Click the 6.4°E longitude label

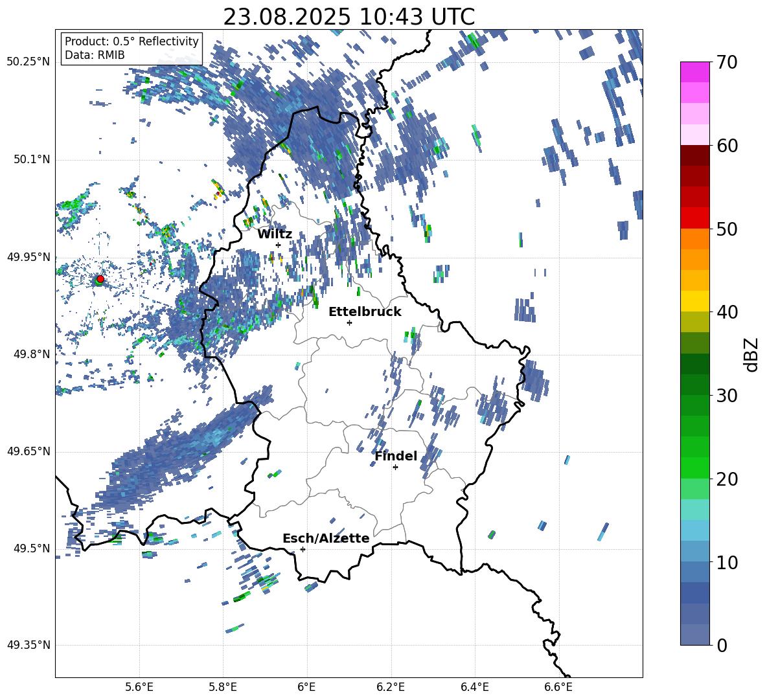tap(474, 687)
